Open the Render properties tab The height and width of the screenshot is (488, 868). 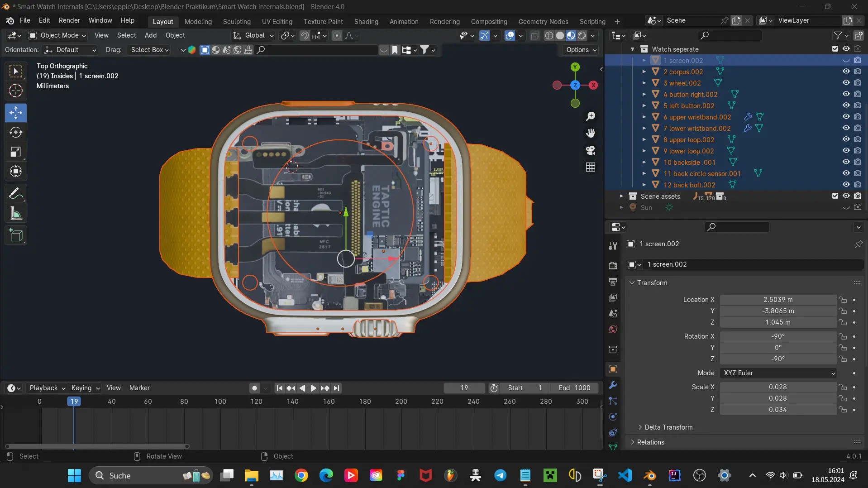tap(613, 265)
